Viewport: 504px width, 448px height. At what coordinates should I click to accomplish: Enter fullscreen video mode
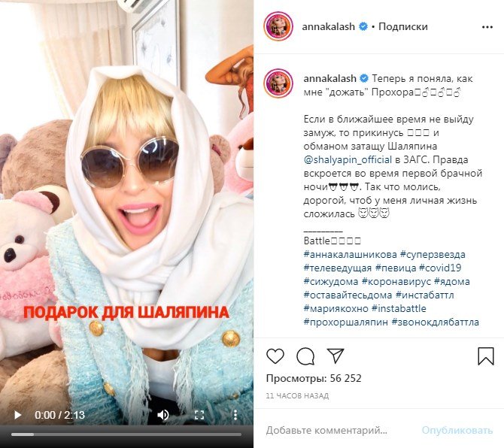[x=199, y=415]
